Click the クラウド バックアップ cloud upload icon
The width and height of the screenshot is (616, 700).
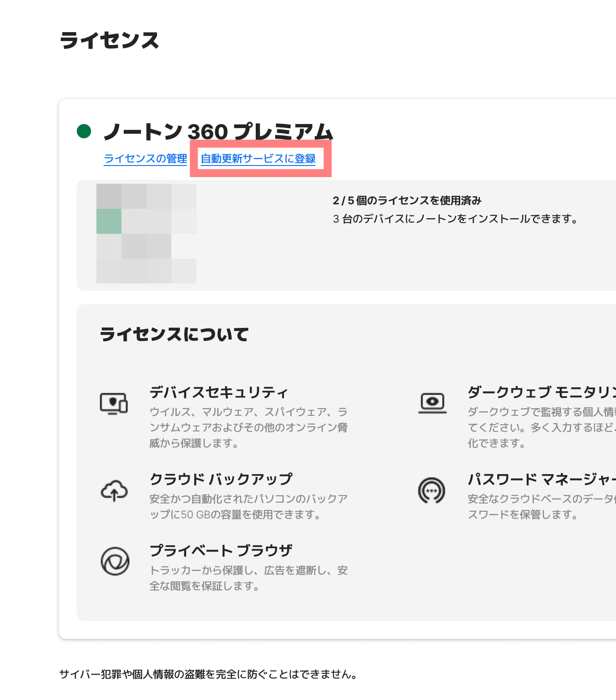114,490
